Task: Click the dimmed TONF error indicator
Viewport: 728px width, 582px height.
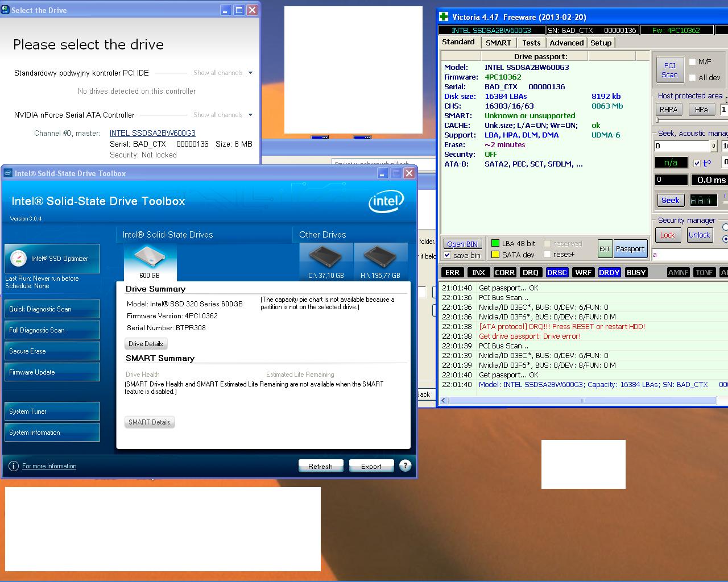Action: click(704, 273)
